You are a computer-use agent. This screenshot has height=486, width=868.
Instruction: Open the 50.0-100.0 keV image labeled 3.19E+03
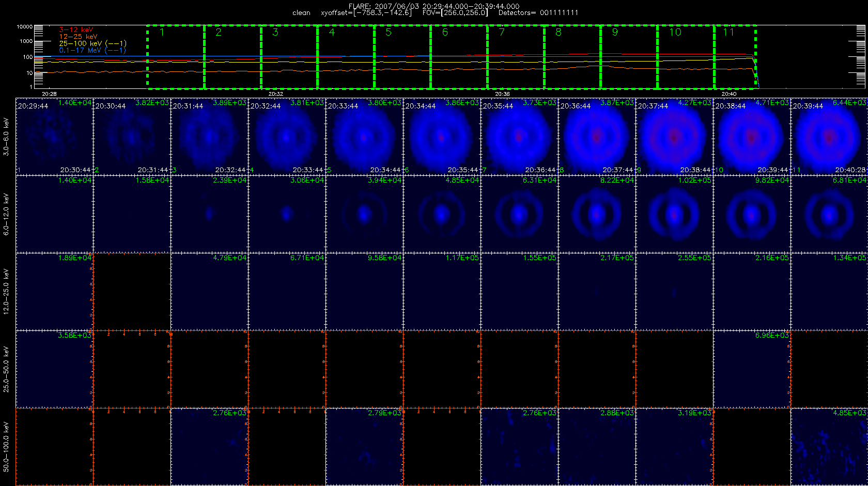674,447
